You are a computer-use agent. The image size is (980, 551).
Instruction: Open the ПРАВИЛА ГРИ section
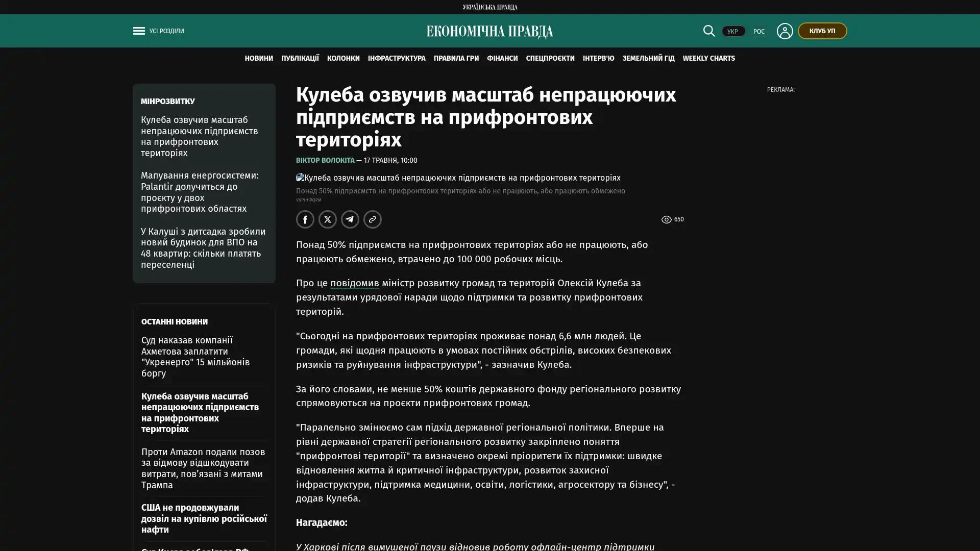pyautogui.click(x=456, y=58)
